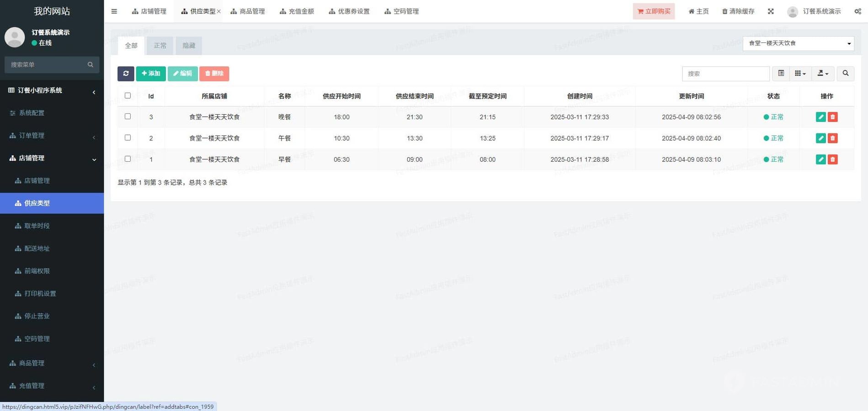Viewport: 868px width, 411px height.
Task: Click the table 搜索 input field
Action: click(725, 74)
